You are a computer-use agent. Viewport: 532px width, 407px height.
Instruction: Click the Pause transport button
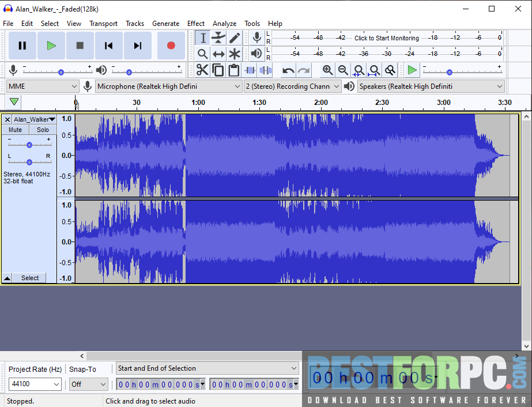point(22,46)
